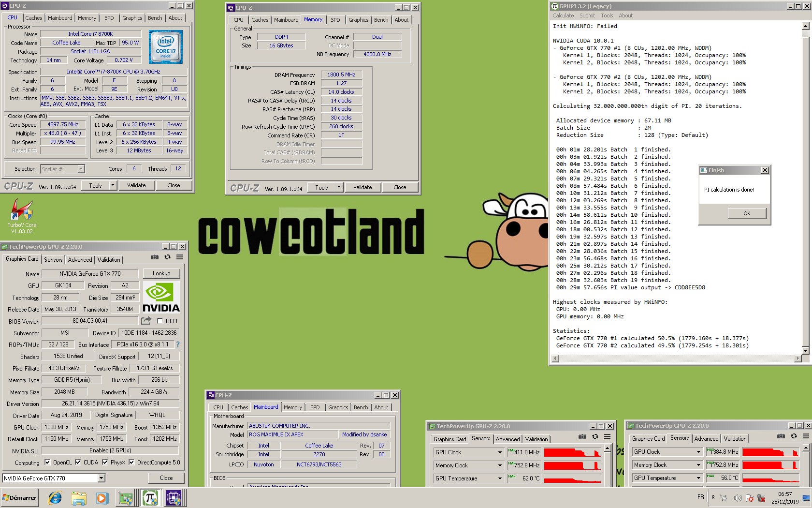Click Validate in CPU-Z CPU window
The image size is (812, 508).
[x=136, y=185]
